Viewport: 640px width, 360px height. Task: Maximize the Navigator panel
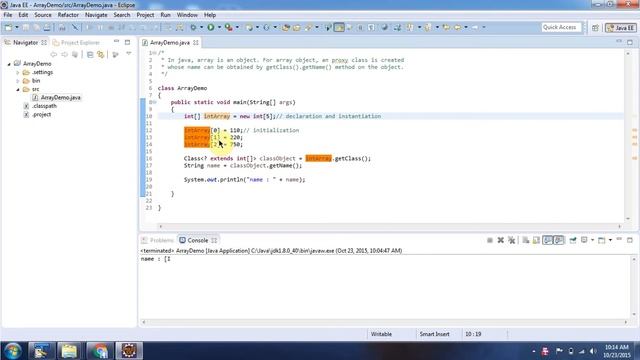127,42
